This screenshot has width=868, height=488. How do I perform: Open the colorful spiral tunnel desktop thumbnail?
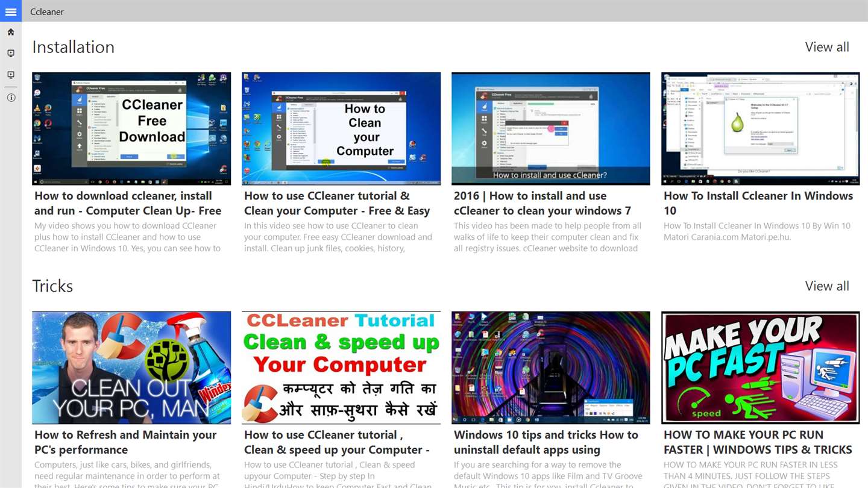click(551, 368)
